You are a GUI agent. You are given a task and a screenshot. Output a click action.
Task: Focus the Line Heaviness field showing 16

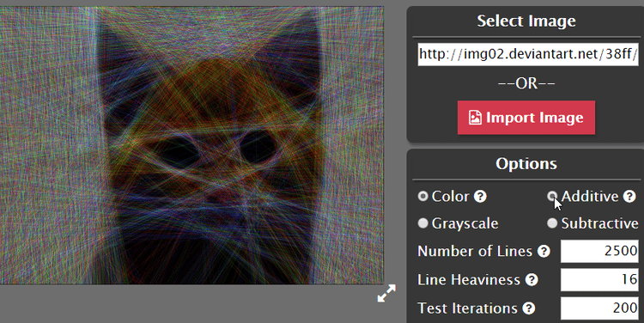click(599, 280)
